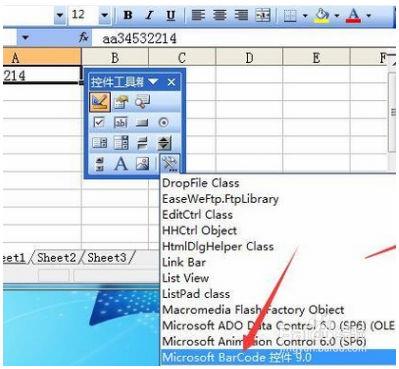
Task: Toggle Bold formatting button
Action: click(x=128, y=15)
